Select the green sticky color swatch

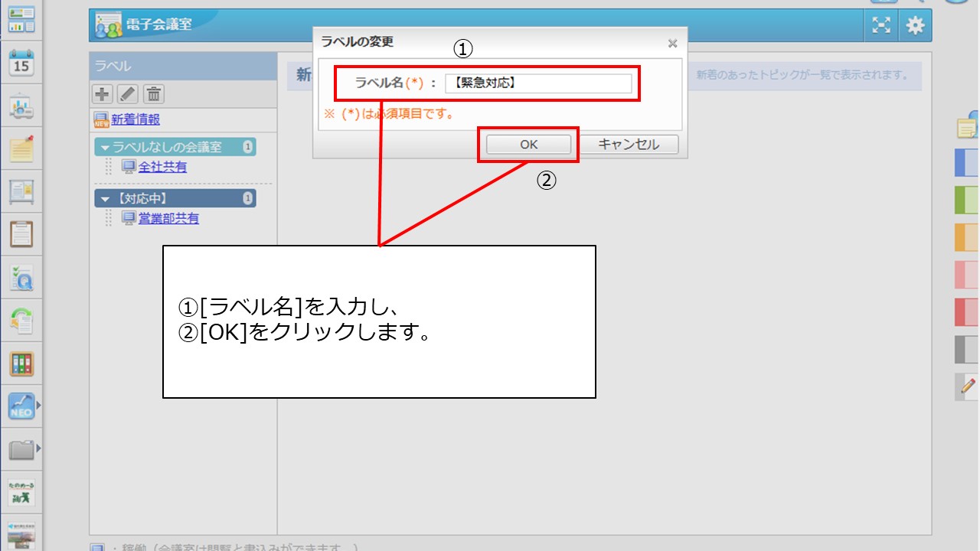(x=967, y=200)
